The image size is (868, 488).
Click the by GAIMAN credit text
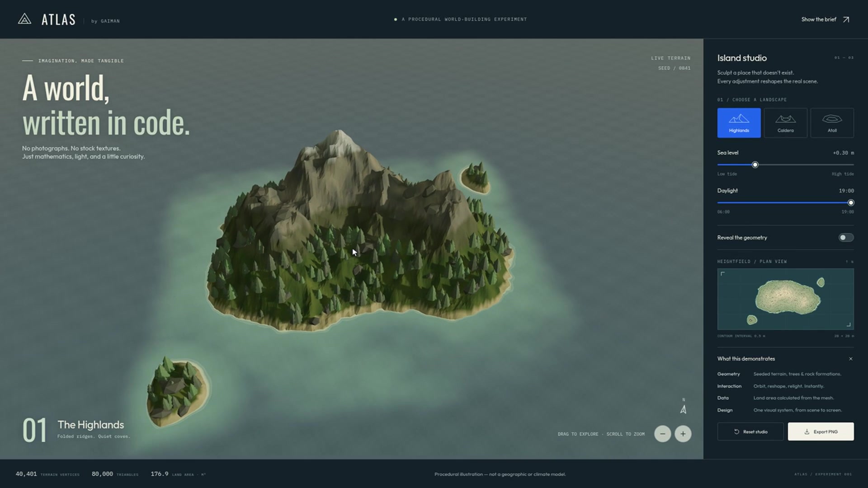(105, 21)
